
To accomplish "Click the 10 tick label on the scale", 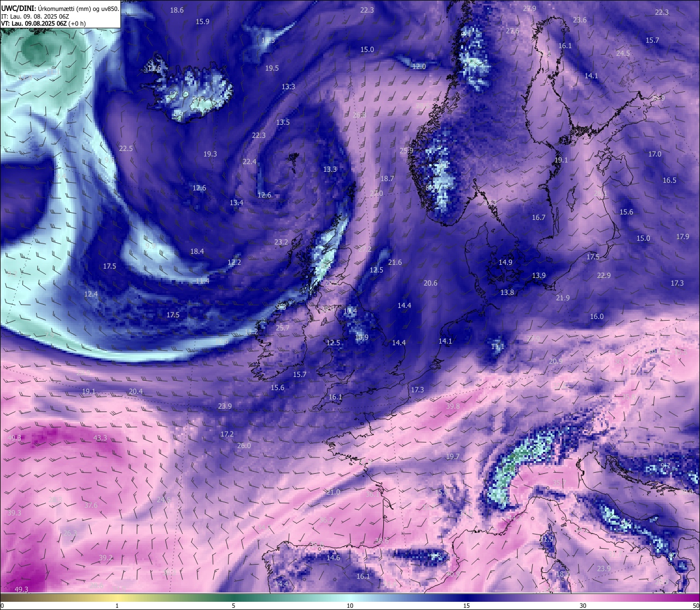I will tap(350, 606).
